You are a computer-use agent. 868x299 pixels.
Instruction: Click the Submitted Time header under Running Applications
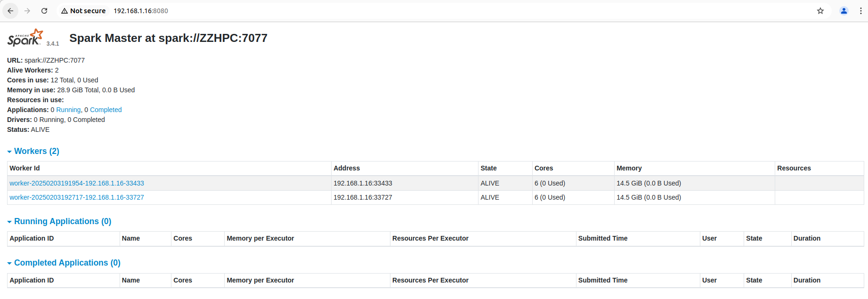click(602, 238)
